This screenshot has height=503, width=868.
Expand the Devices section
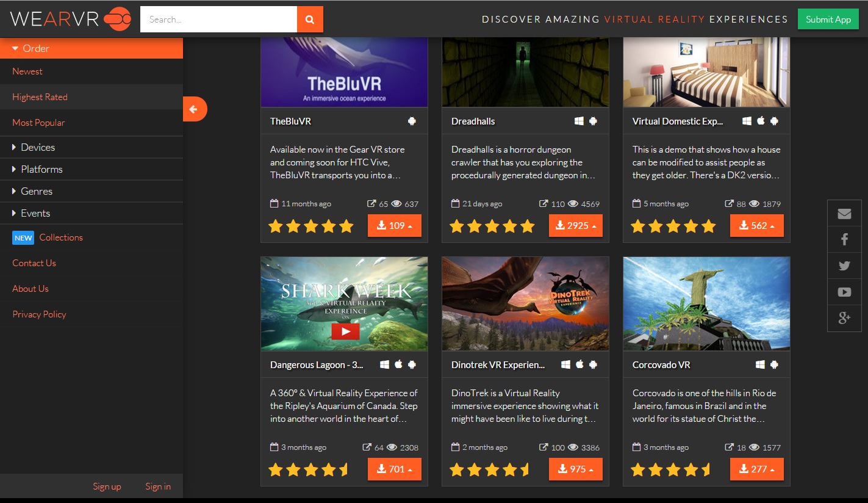pyautogui.click(x=91, y=147)
